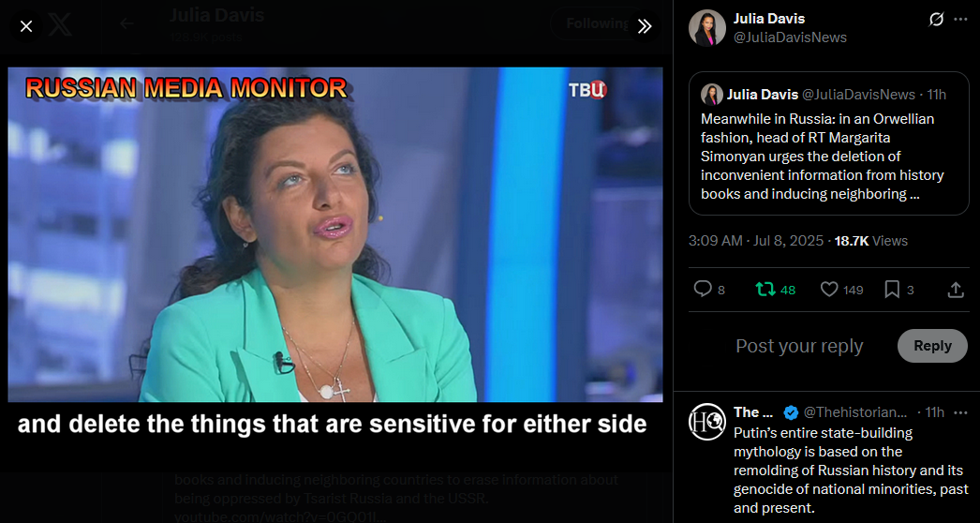The height and width of the screenshot is (523, 980).
Task: Open Julia Davis's profile avatar
Action: [x=706, y=28]
